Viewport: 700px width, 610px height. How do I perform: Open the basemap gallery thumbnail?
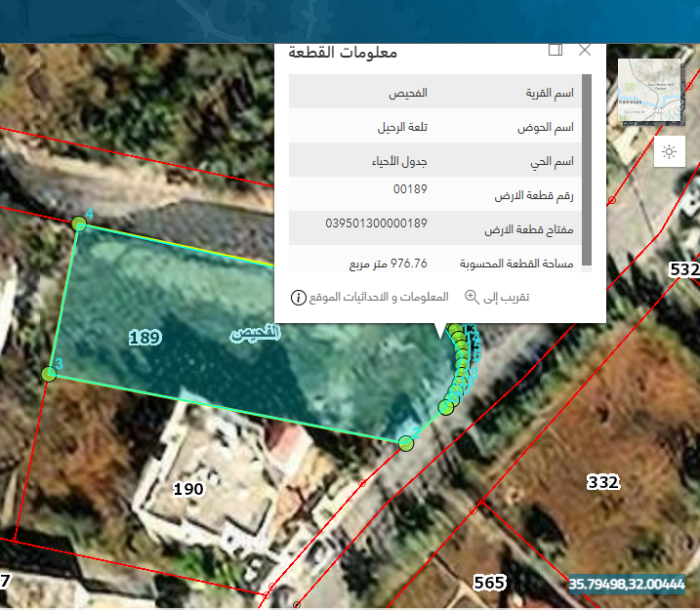coord(648,91)
